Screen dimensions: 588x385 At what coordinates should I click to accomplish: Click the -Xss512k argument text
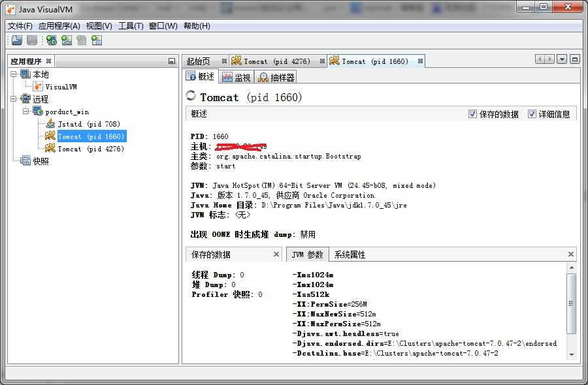[x=311, y=294]
